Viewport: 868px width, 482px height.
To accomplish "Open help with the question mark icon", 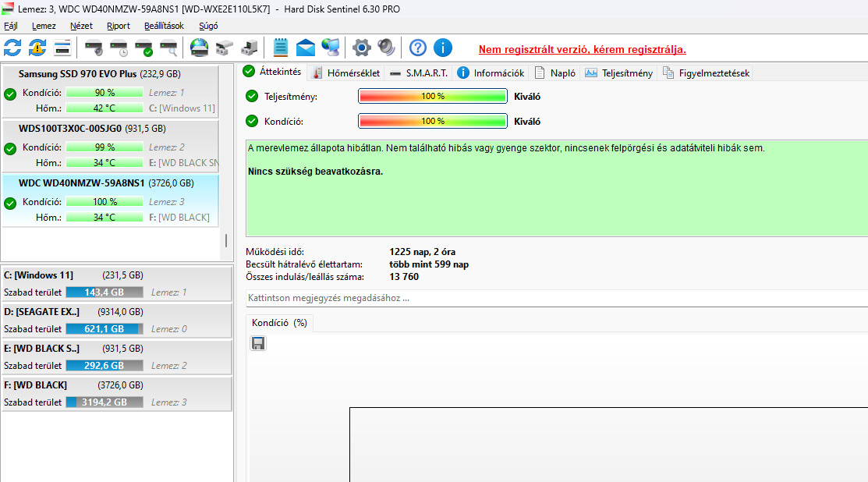I will (418, 48).
